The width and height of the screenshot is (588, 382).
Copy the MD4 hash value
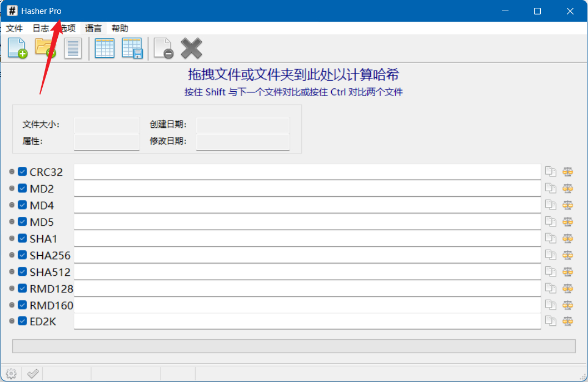pyautogui.click(x=551, y=205)
